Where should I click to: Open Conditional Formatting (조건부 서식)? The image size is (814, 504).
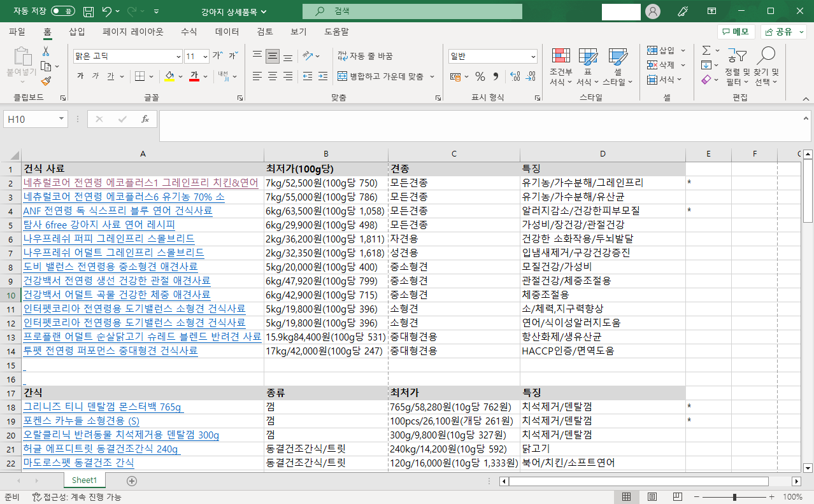pyautogui.click(x=561, y=66)
